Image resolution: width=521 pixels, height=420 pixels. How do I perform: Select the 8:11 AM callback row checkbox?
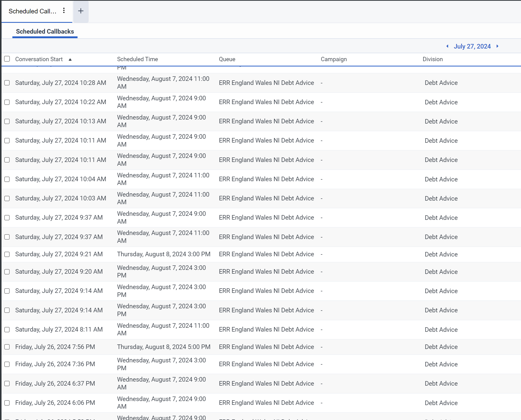7,330
